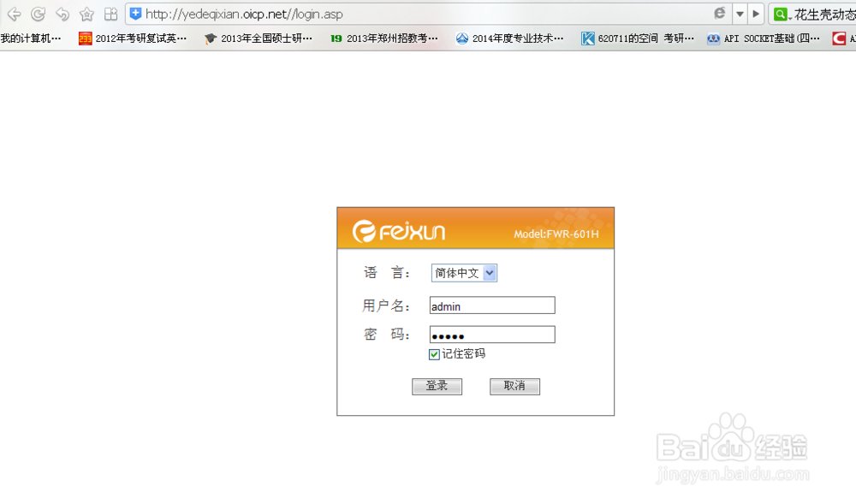Open the address bar history dropdown arrow
The width and height of the screenshot is (856, 504).
pos(740,15)
